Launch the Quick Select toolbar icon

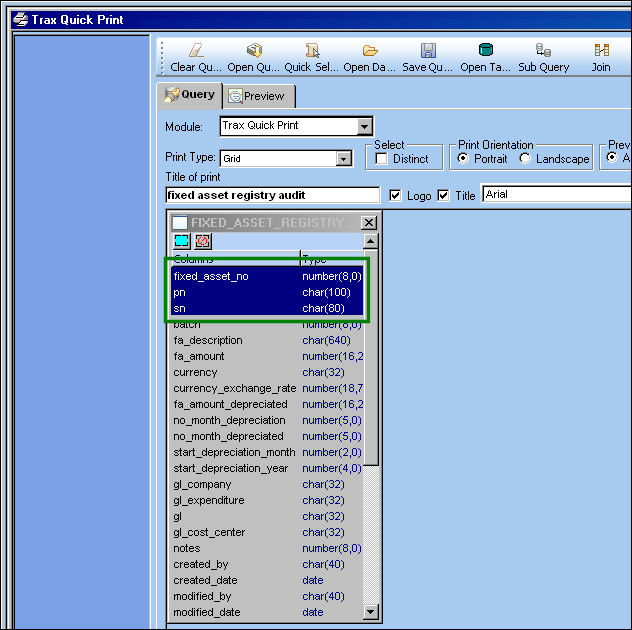tap(312, 50)
